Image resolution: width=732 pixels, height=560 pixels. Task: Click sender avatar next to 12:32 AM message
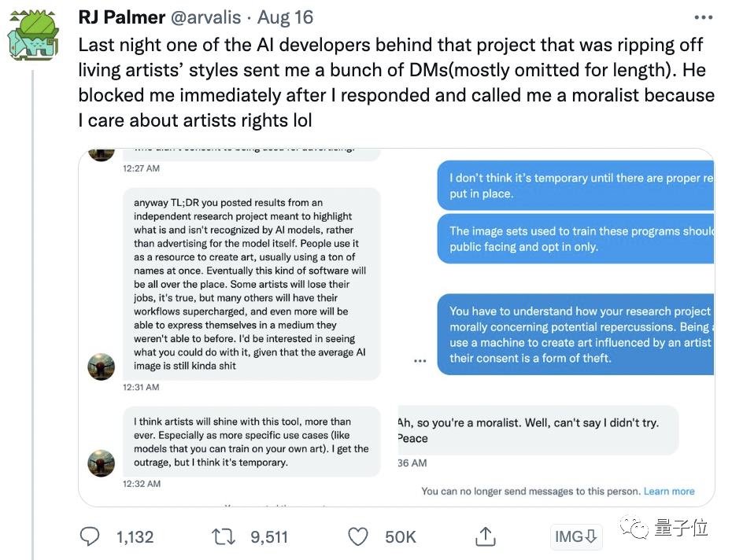(x=101, y=463)
